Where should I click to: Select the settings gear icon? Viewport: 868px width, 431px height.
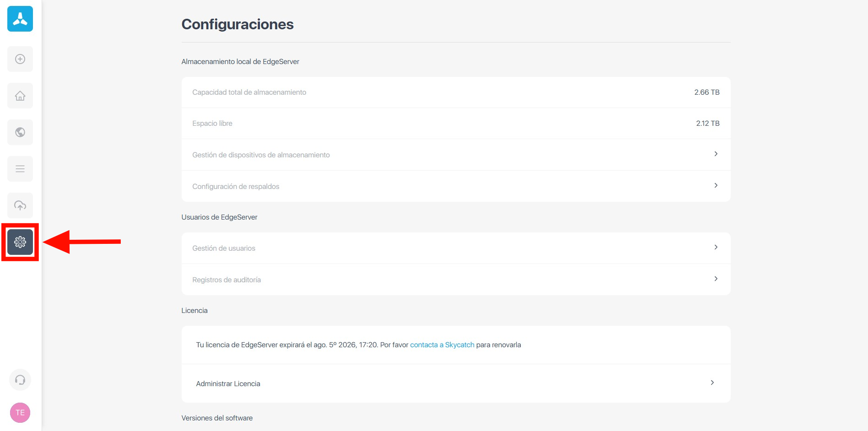20,242
